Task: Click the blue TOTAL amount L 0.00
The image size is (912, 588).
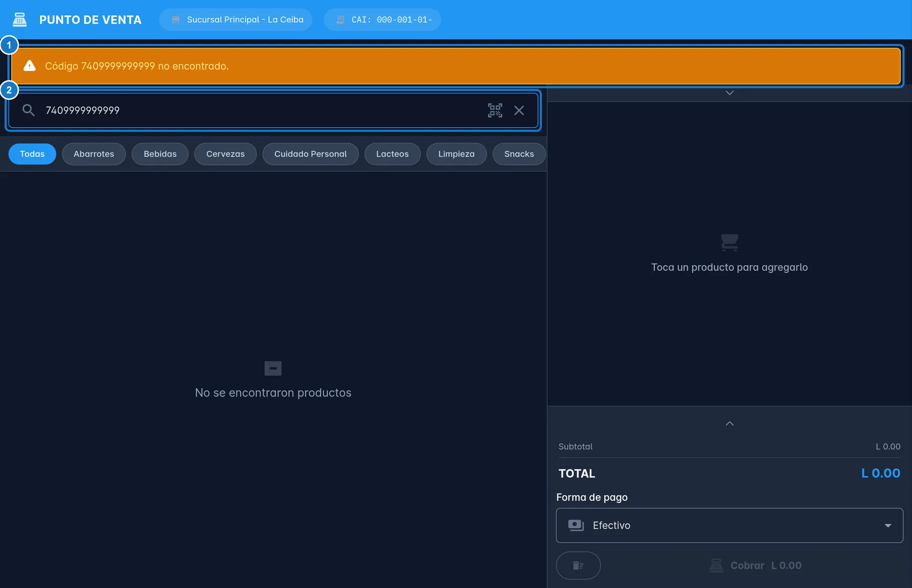Action: (x=881, y=473)
